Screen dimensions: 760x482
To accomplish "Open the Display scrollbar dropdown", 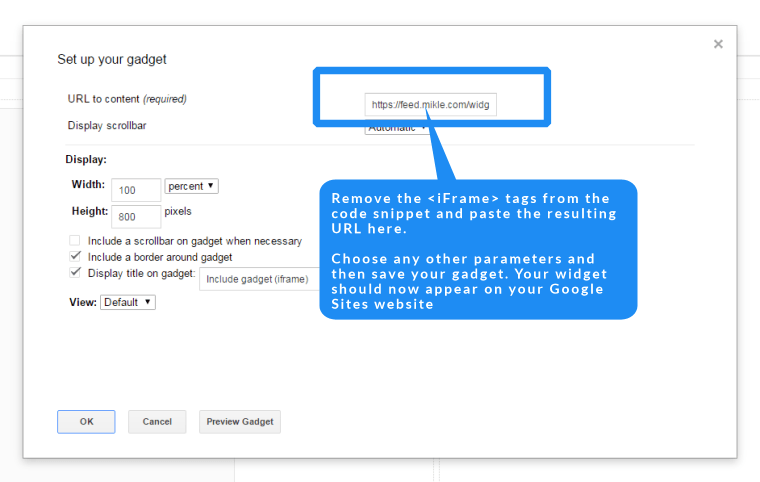I will pyautogui.click(x=396, y=130).
